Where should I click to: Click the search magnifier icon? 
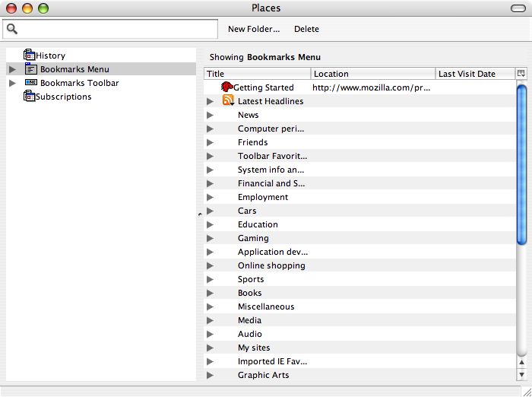pyautogui.click(x=12, y=29)
